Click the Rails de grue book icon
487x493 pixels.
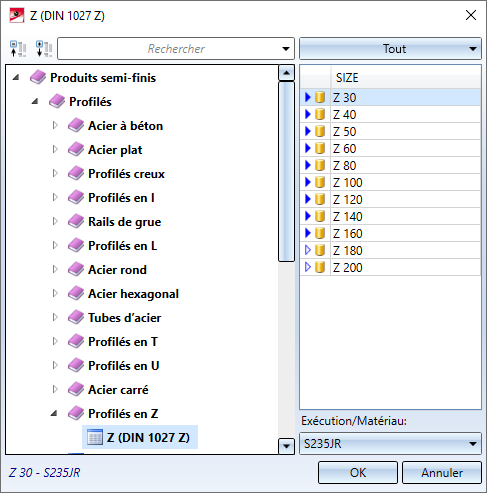[x=76, y=222]
